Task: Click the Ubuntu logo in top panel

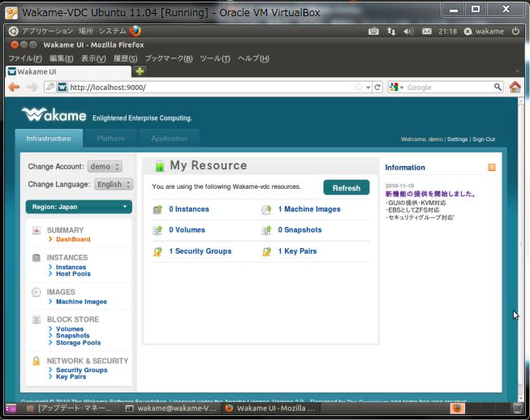Action: [x=13, y=31]
